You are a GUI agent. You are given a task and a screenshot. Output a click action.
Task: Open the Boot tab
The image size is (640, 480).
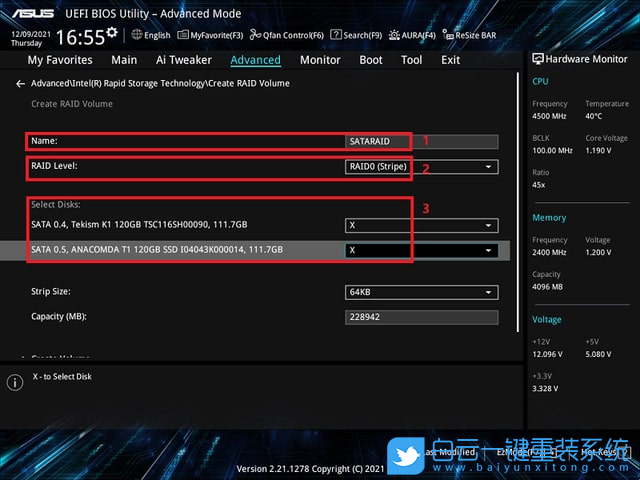click(x=371, y=60)
